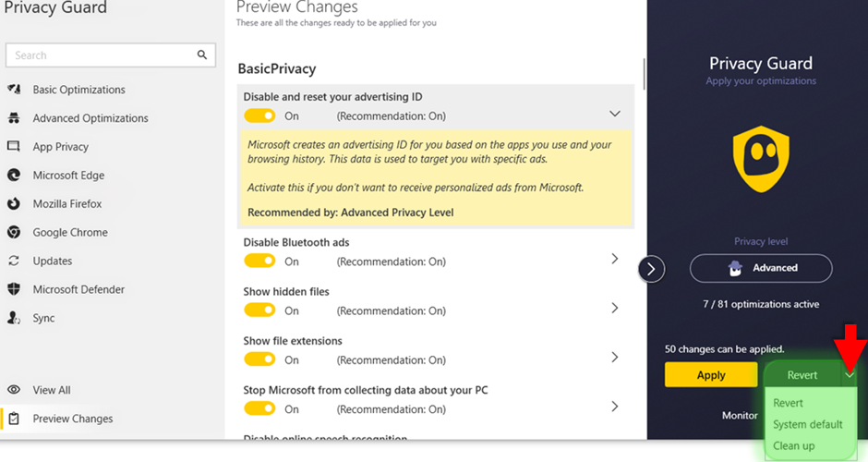This screenshot has height=462, width=868.
Task: Click the '7 / 81 optimizations active' text
Action: 761,304
